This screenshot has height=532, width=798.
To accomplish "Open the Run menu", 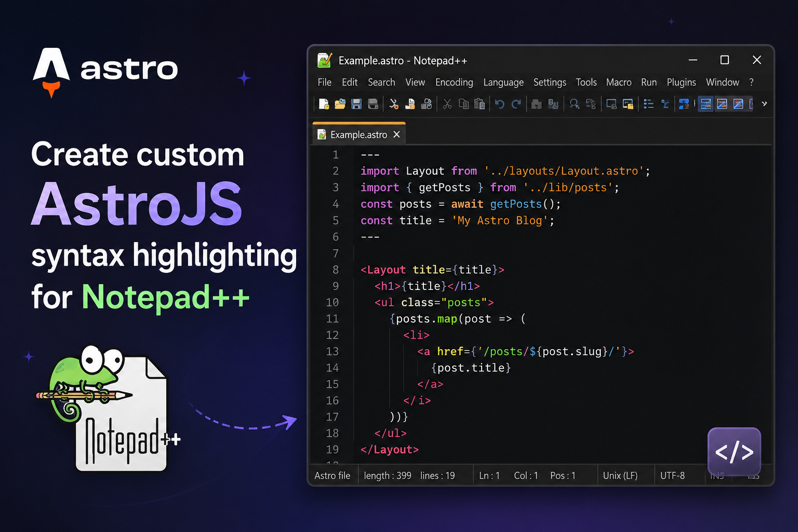I will 649,82.
